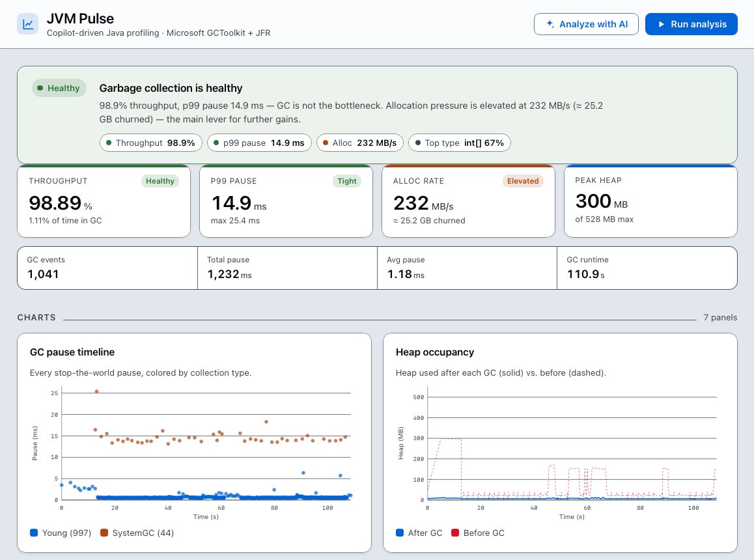The image size is (754, 560).
Task: Click the 'Time (s)' axis label under pause chart
Action: tap(206, 517)
